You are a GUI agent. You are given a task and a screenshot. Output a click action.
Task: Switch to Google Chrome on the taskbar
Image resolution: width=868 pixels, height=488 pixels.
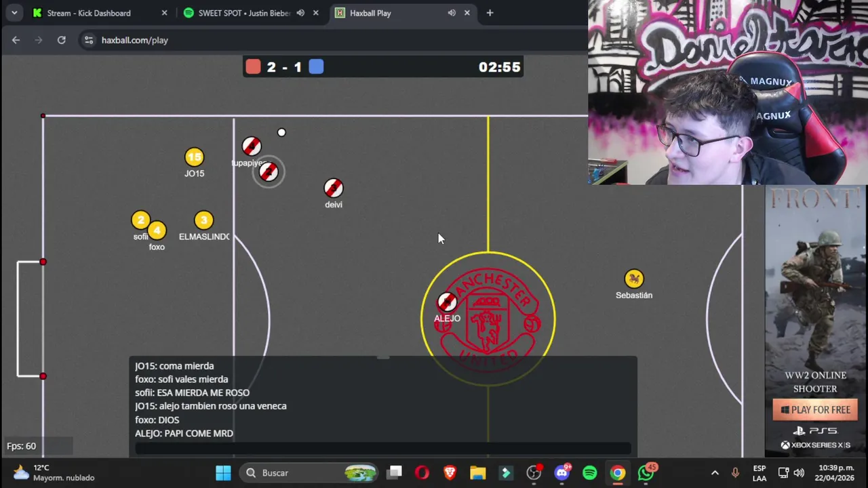618,472
